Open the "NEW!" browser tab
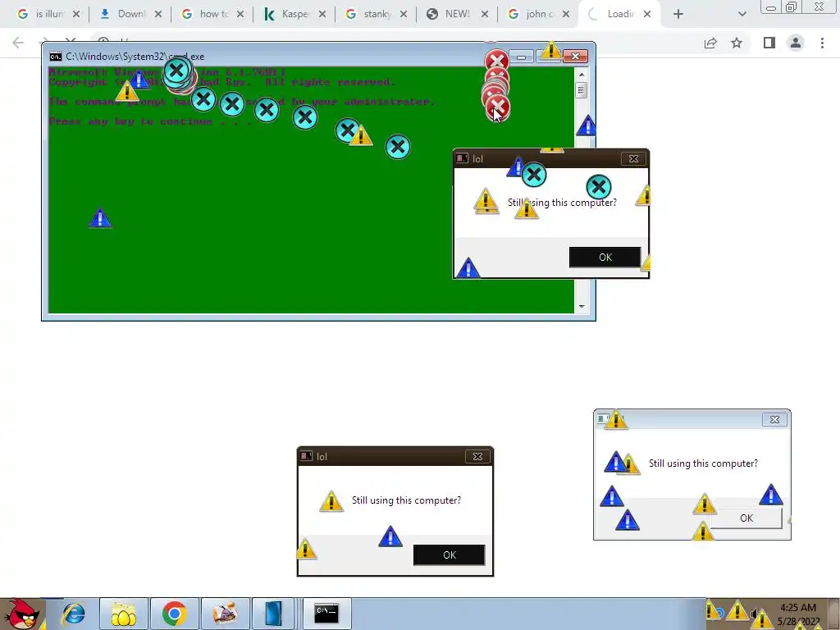 (457, 14)
